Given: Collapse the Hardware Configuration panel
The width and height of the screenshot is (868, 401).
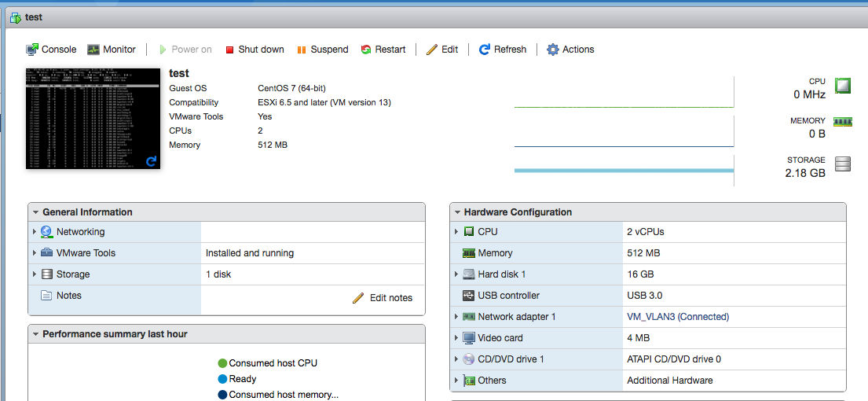Looking at the screenshot, I should tap(457, 212).
